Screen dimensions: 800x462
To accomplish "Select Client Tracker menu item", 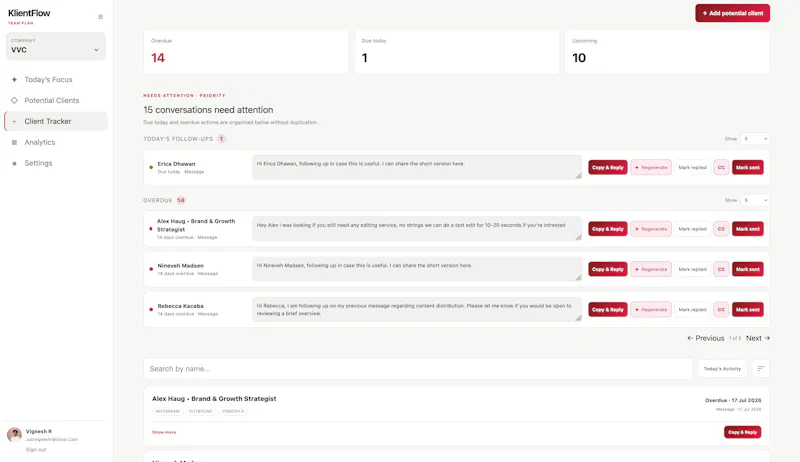I will (56, 121).
